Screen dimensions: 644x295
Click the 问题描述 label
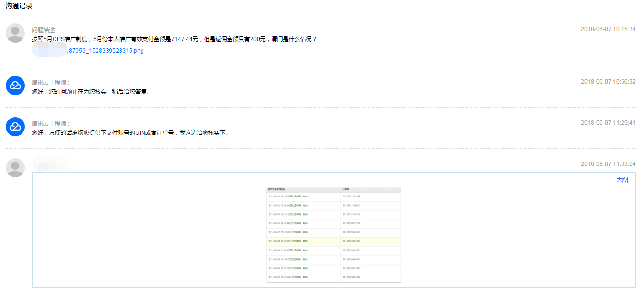click(x=44, y=30)
